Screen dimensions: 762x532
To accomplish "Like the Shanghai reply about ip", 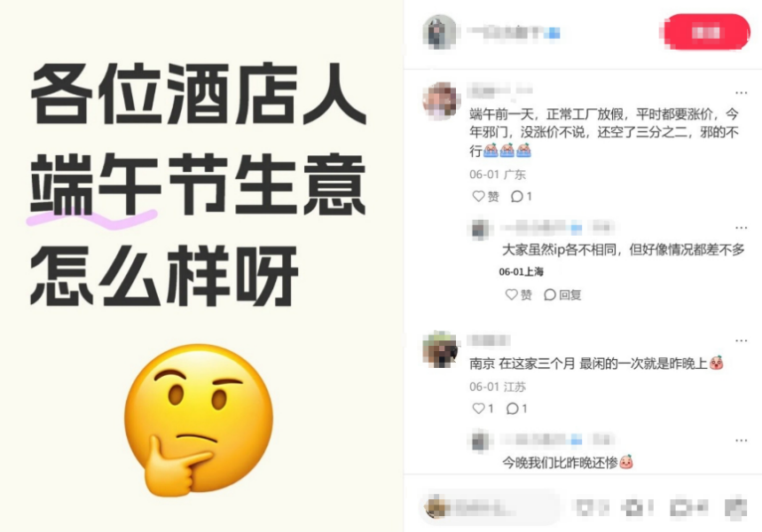I will 519,294.
